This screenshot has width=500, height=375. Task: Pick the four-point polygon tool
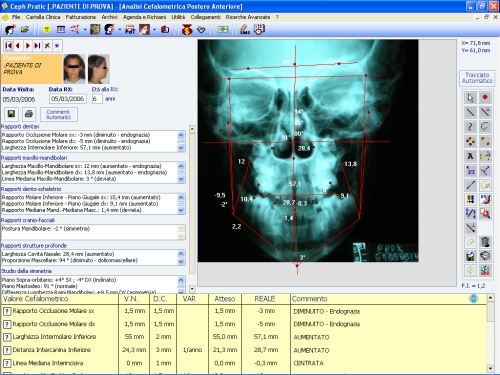point(470,141)
